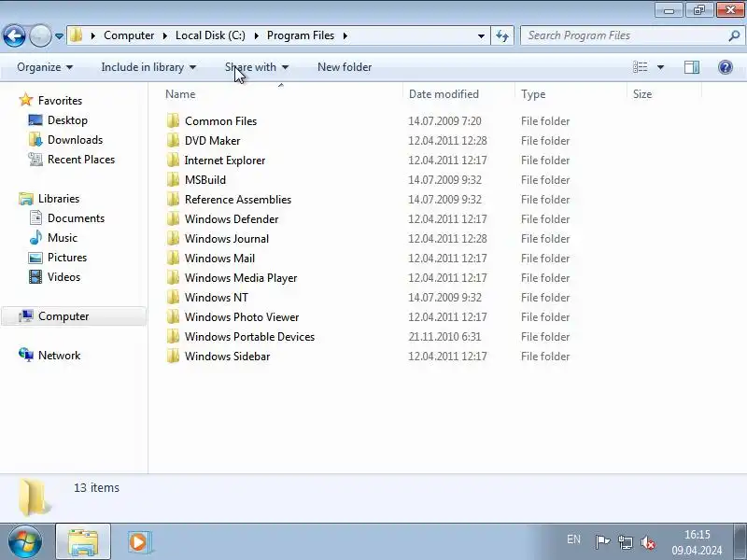Select the MSBuild folder icon
The height and width of the screenshot is (560, 747).
coord(173,179)
